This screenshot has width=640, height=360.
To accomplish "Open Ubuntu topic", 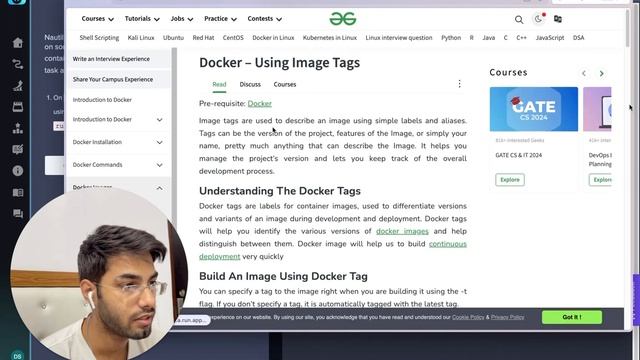I will 173,38.
